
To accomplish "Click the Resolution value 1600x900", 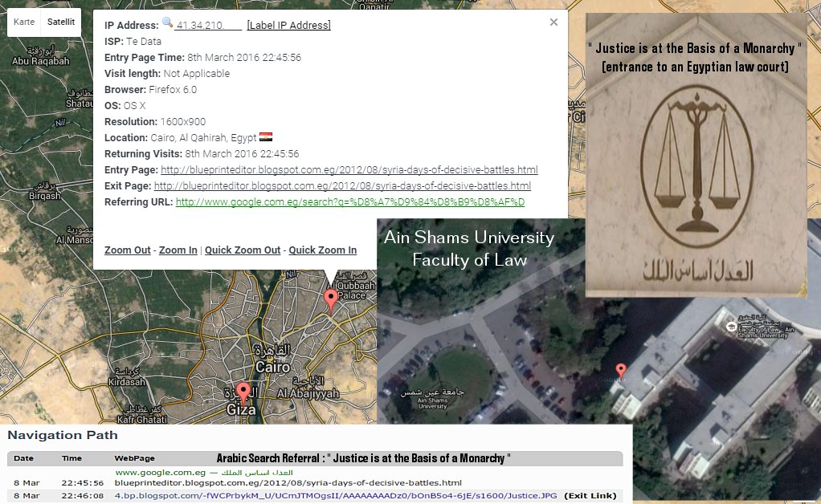I will tap(182, 121).
